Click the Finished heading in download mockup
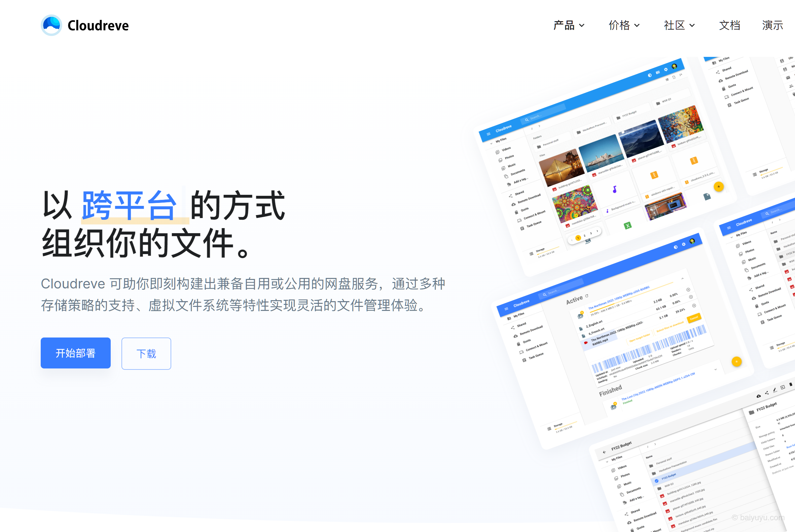 coord(611,391)
